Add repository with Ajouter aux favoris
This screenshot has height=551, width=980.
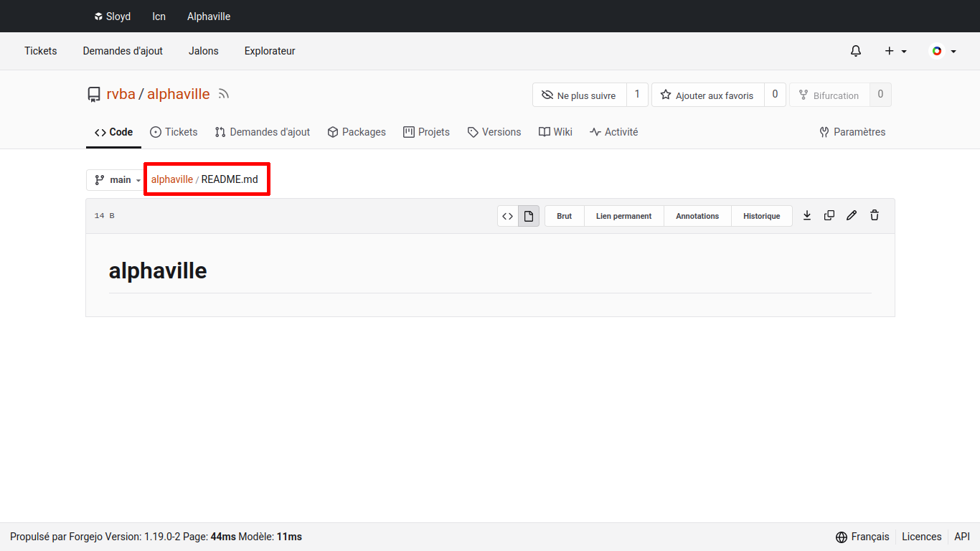pyautogui.click(x=707, y=95)
